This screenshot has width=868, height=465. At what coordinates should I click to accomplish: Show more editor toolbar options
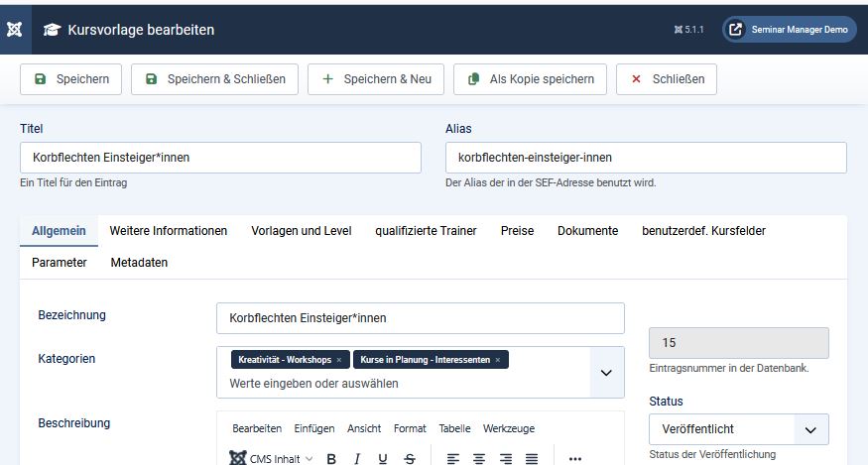pos(575,458)
